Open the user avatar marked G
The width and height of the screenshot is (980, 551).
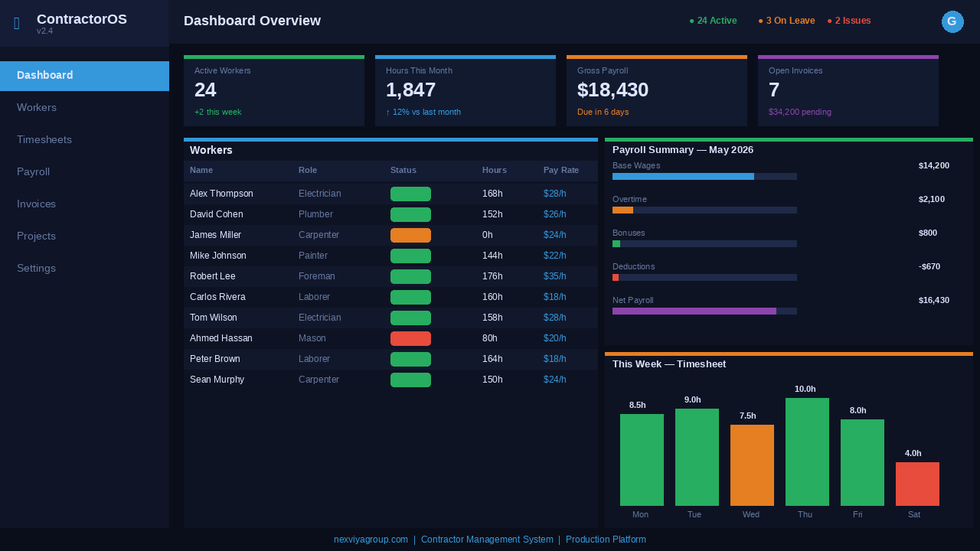[x=952, y=22]
